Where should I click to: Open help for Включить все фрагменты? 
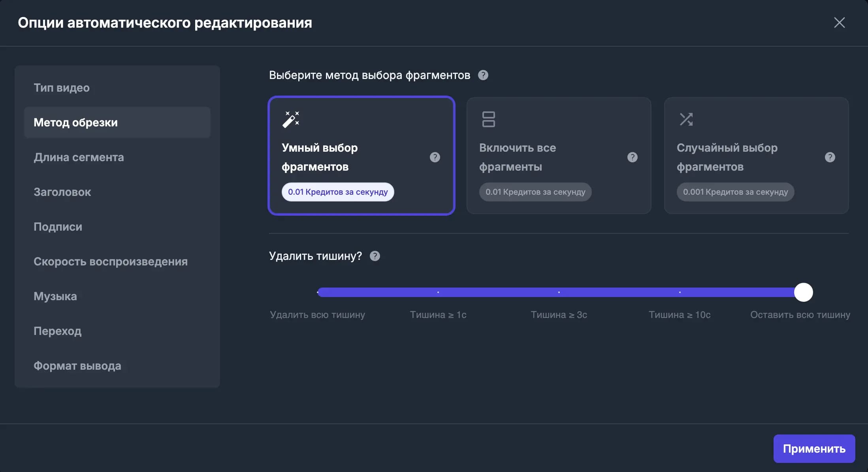click(x=632, y=157)
